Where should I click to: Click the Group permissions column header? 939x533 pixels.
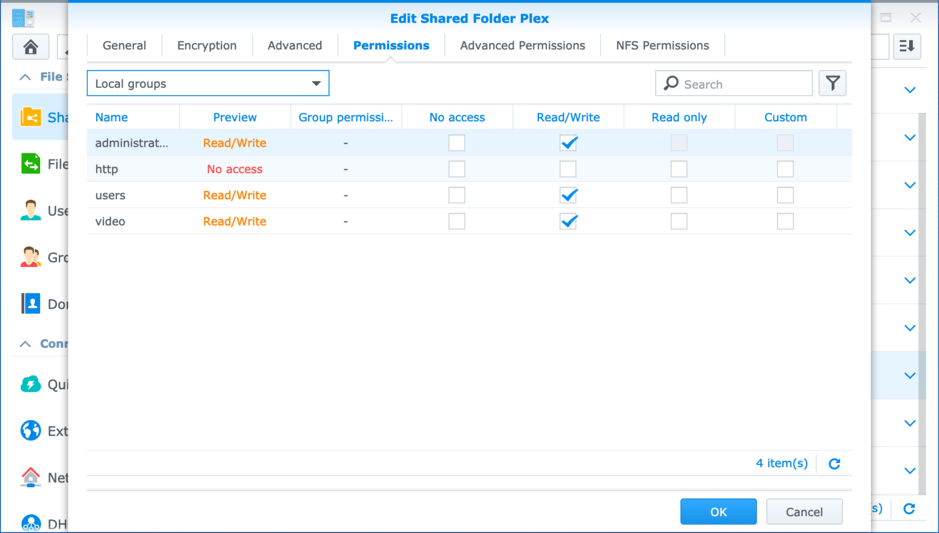(x=346, y=117)
